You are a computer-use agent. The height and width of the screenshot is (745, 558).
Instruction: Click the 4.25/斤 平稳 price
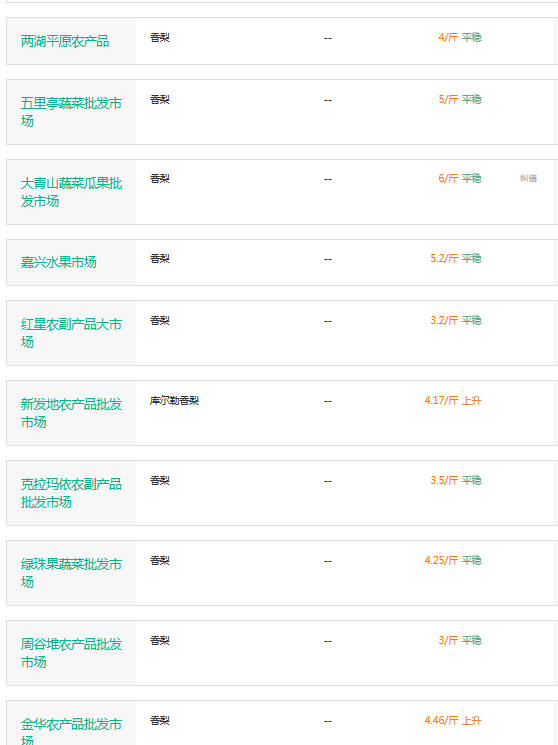(453, 560)
